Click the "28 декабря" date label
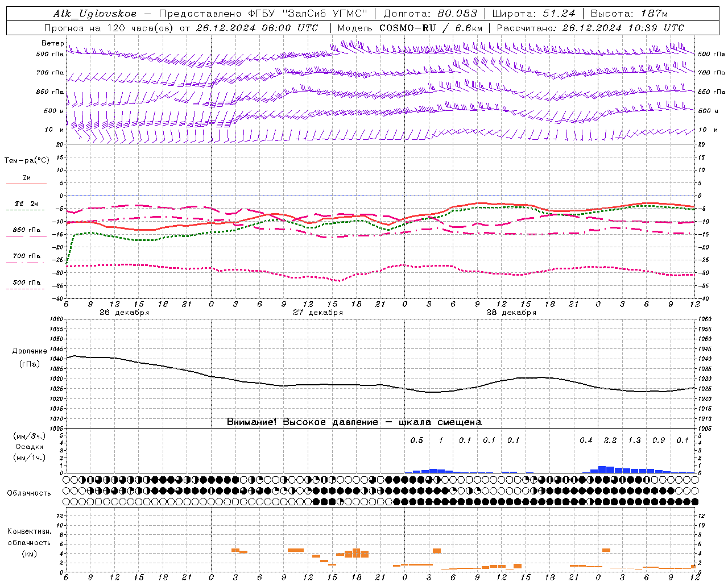 tap(511, 313)
